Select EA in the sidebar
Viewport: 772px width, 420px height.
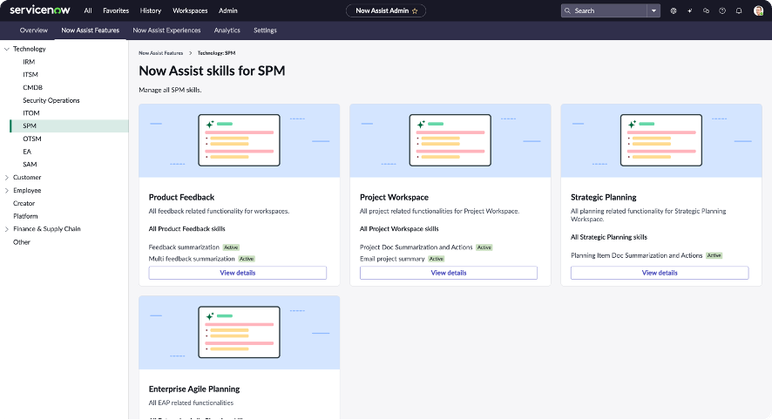pyautogui.click(x=27, y=152)
